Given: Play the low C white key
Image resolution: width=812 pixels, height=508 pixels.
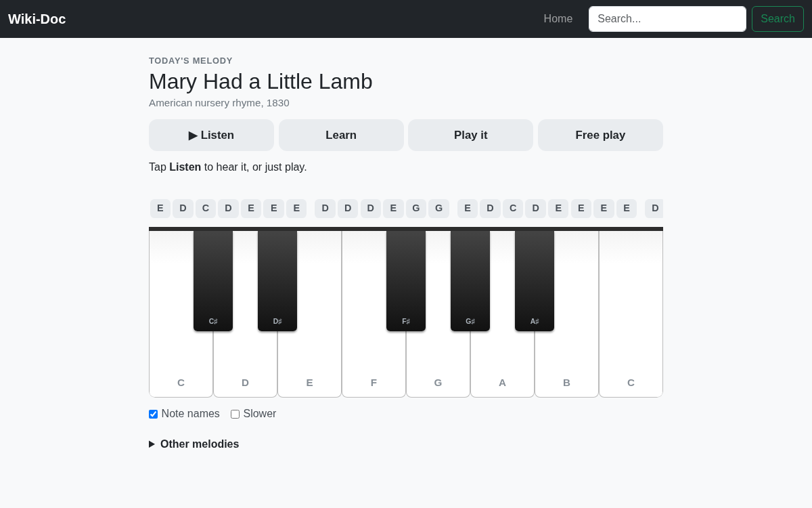Looking at the screenshot, I should (181, 366).
